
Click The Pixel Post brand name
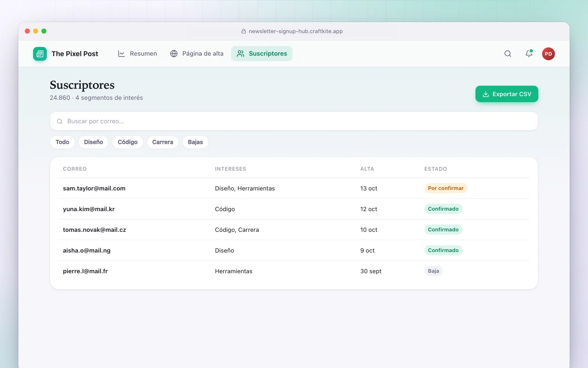coord(75,54)
